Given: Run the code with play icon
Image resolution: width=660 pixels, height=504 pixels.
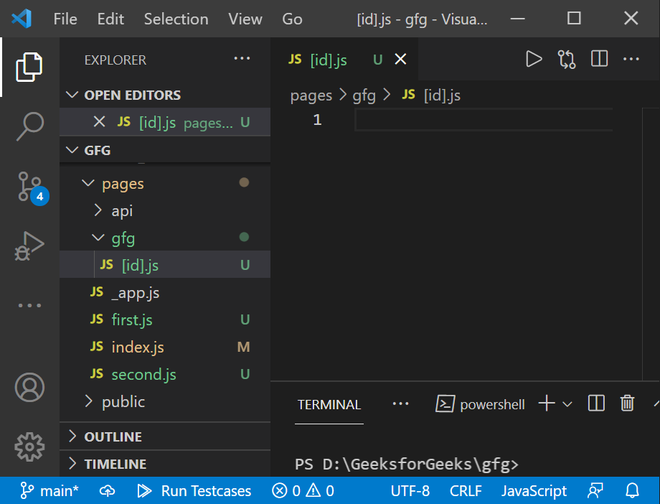Looking at the screenshot, I should 534,59.
